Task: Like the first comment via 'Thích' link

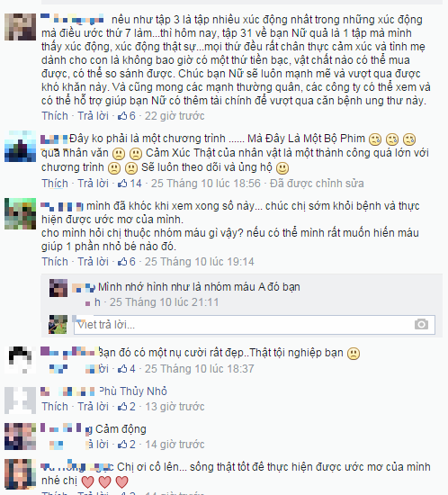Action: 55,116
